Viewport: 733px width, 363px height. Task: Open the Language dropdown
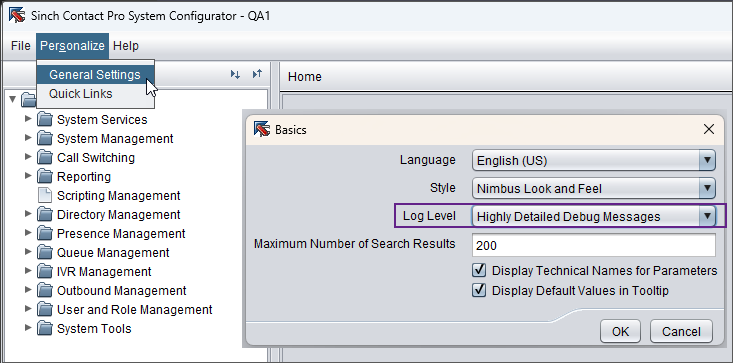[x=594, y=161]
